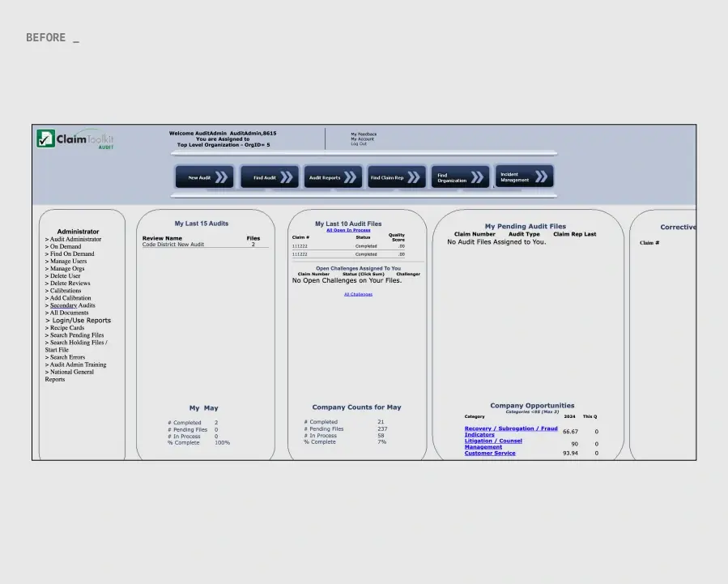Click the Claim Rep Last column header
The image size is (728, 584).
pyautogui.click(x=574, y=234)
